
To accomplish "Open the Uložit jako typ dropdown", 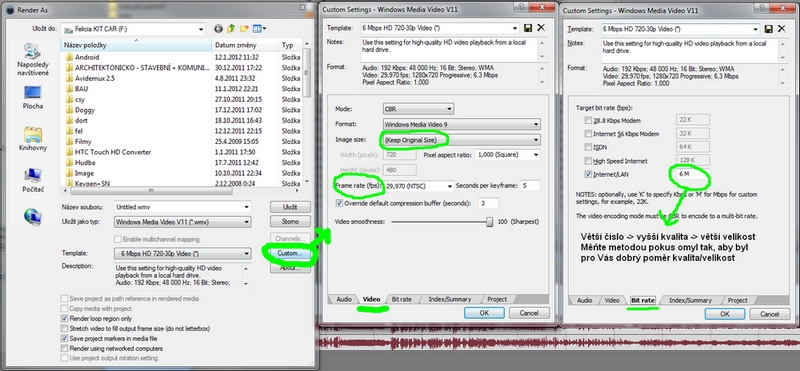I will pos(183,222).
